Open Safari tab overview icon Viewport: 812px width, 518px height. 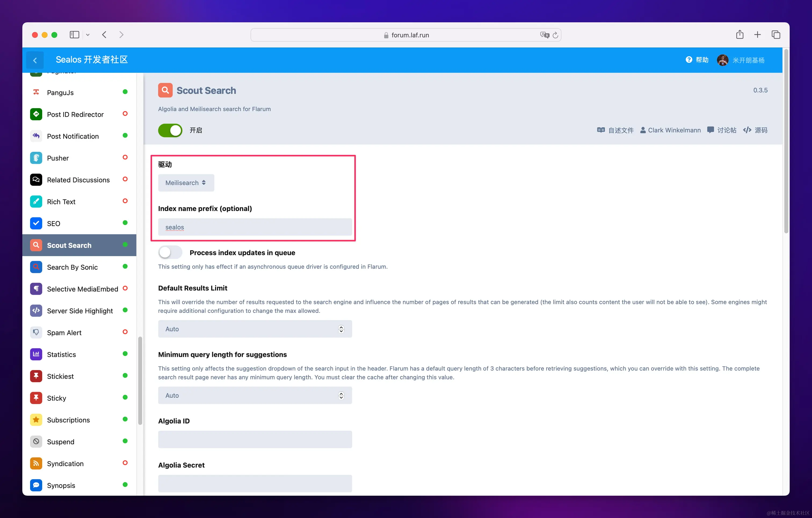click(x=775, y=35)
